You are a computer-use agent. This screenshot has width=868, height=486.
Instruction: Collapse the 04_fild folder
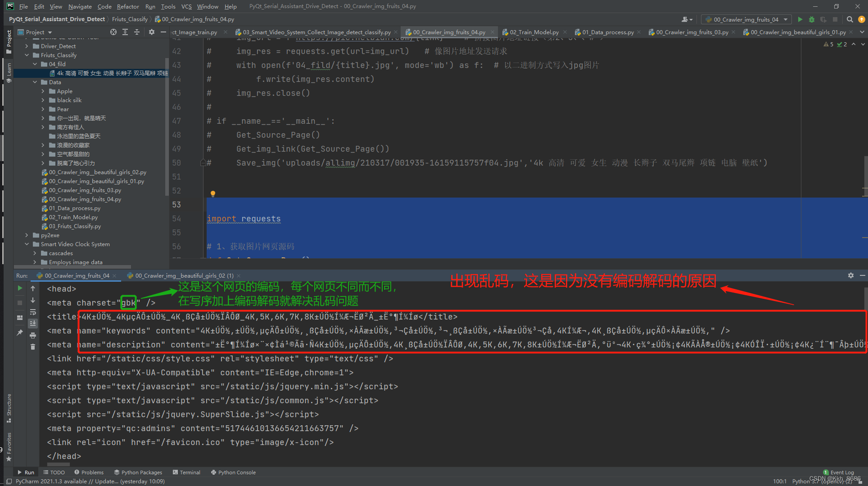pyautogui.click(x=35, y=64)
